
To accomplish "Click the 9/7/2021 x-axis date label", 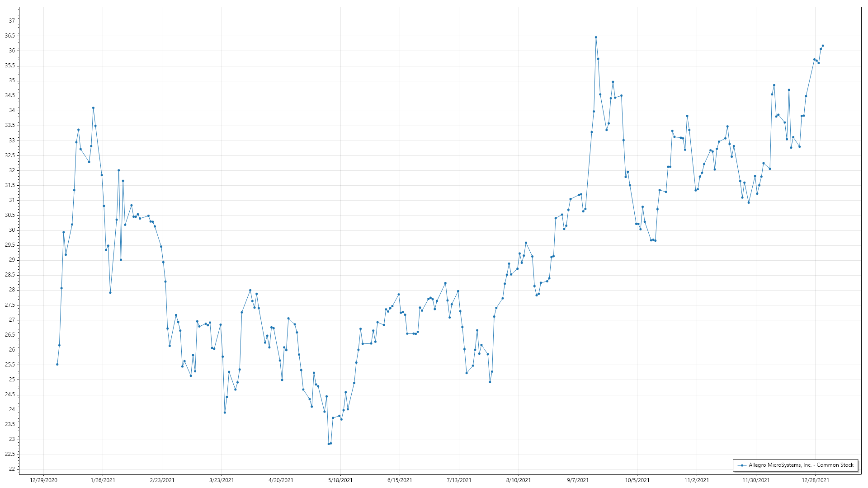I will [578, 480].
